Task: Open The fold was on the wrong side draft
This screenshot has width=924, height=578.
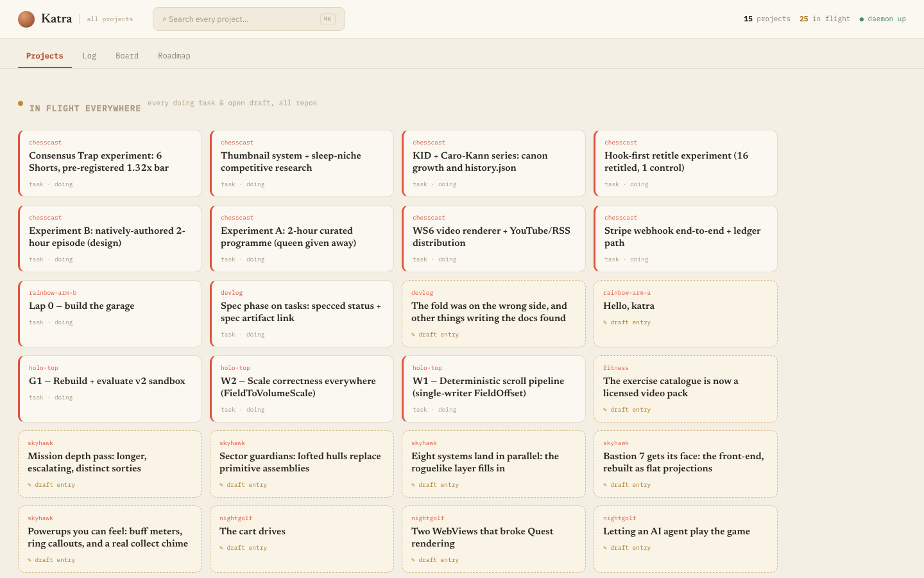Action: coord(493,313)
